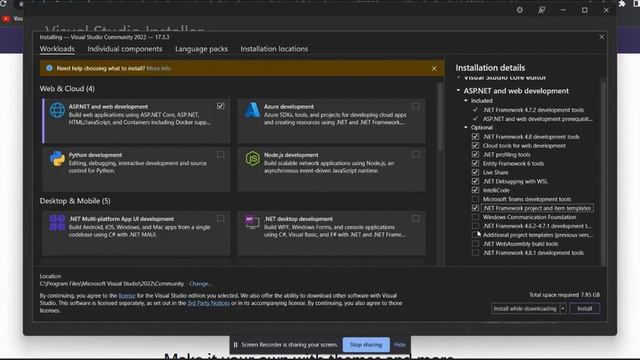Click the browser extensions puzzle icon

[622, 4]
